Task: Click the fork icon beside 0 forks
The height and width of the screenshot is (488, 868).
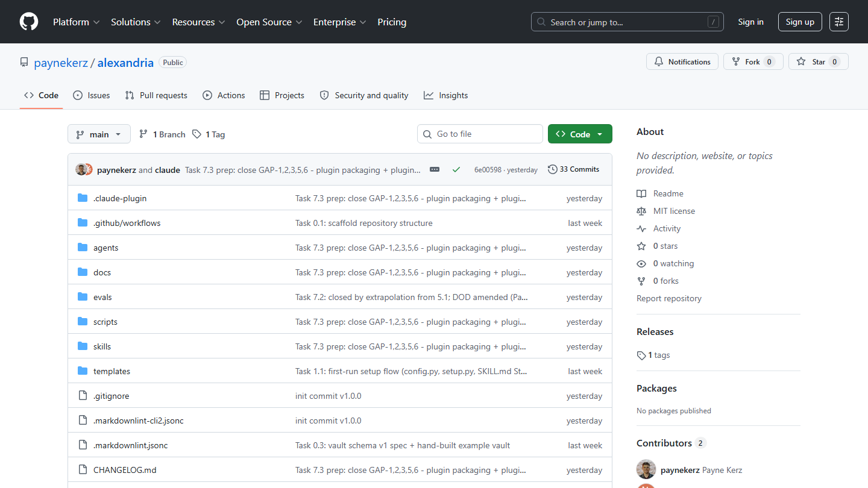Action: [x=641, y=281]
